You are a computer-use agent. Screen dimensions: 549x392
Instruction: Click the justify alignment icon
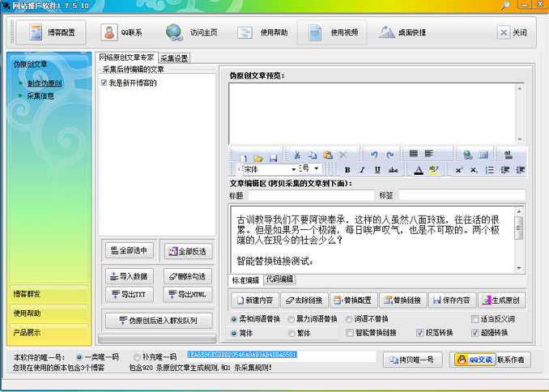click(414, 153)
